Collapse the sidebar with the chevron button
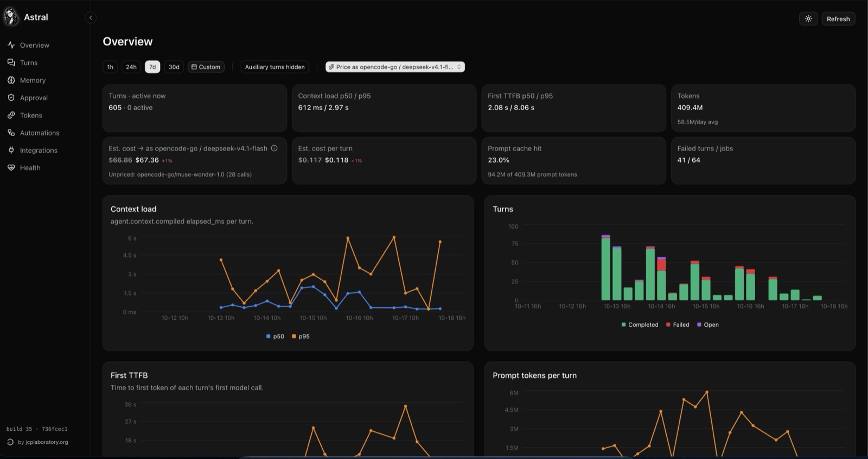 (x=91, y=18)
